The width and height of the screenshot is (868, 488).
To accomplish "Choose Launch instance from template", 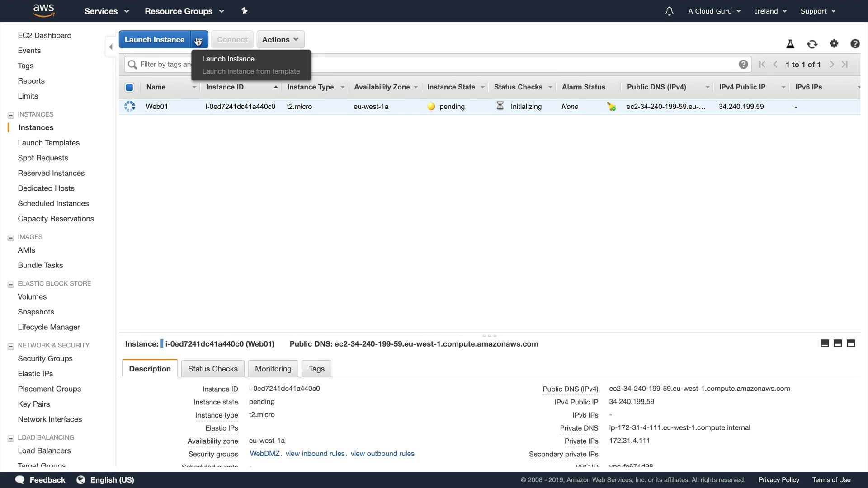I will (251, 71).
